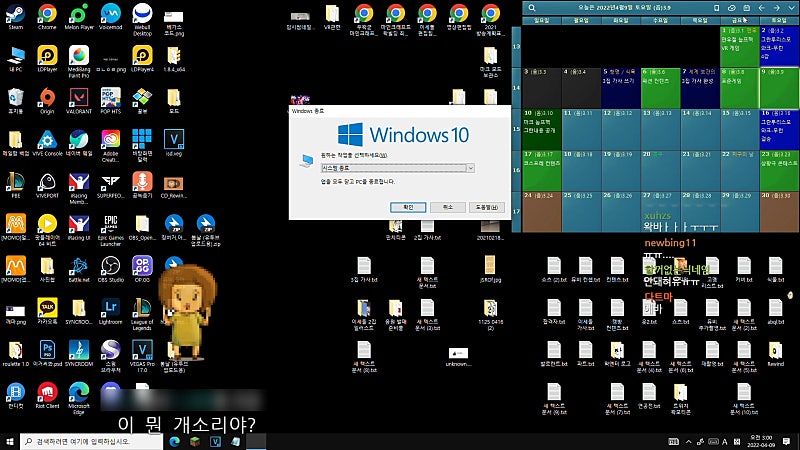Confirm shutdown with the 확인 button
The height and width of the screenshot is (450, 800).
click(x=408, y=207)
